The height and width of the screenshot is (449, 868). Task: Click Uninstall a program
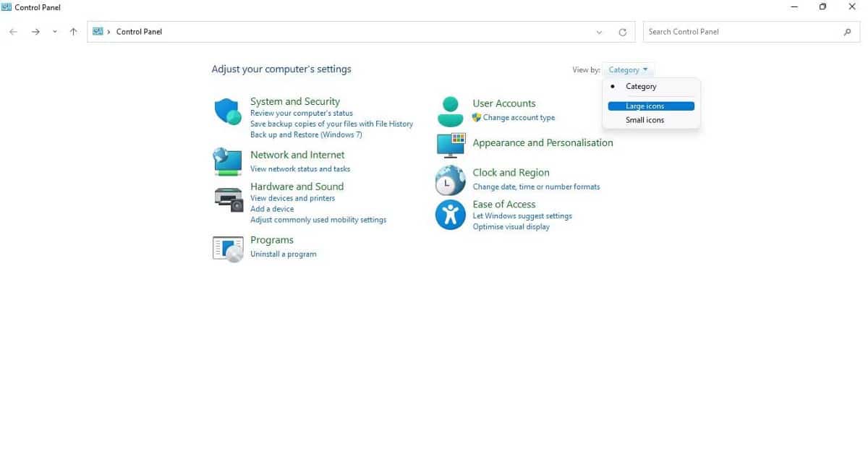pyautogui.click(x=283, y=254)
